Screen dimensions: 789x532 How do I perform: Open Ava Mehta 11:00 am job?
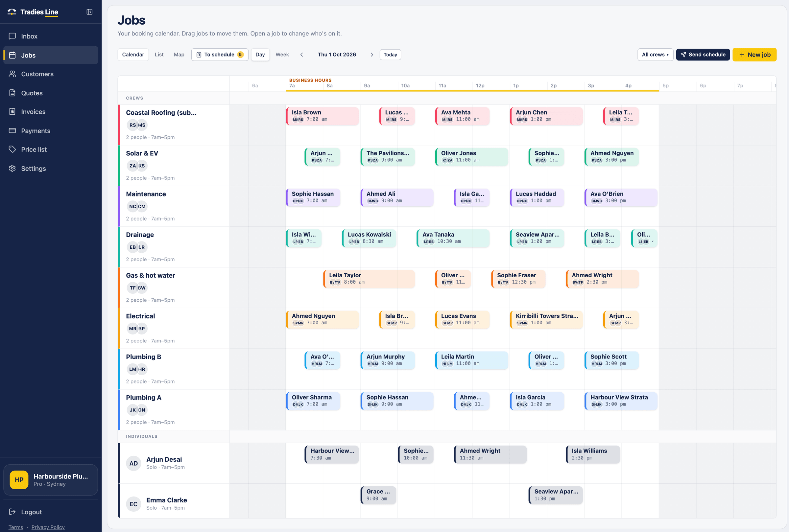point(462,116)
